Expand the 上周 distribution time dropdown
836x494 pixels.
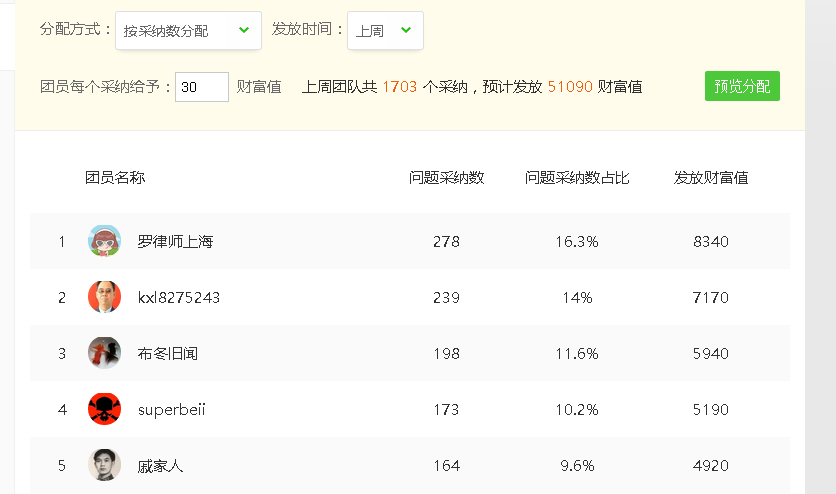click(385, 30)
